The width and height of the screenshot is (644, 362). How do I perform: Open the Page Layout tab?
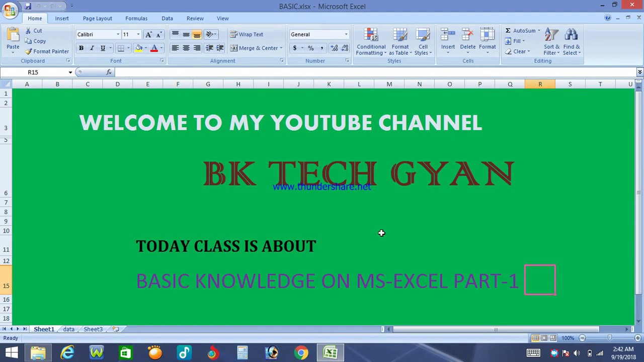coord(98,18)
